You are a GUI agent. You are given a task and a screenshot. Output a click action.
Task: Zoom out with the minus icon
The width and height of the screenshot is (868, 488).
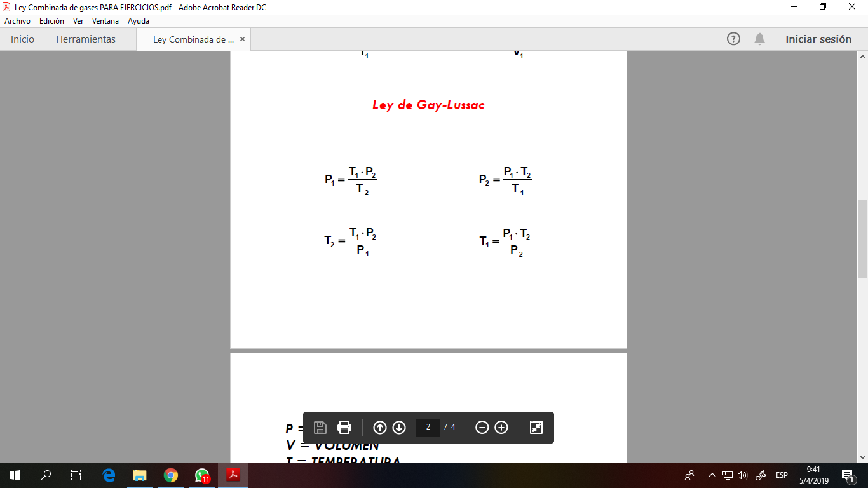coord(482,428)
